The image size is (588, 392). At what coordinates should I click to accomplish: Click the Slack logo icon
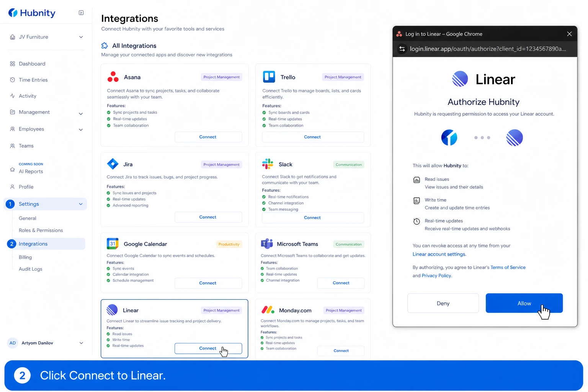pos(268,164)
